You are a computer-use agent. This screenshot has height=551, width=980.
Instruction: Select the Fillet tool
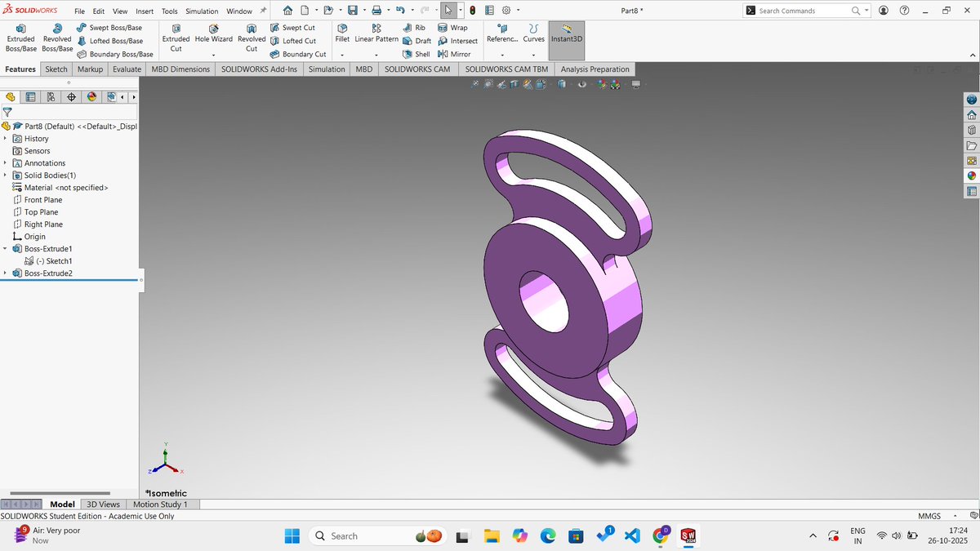tap(342, 33)
